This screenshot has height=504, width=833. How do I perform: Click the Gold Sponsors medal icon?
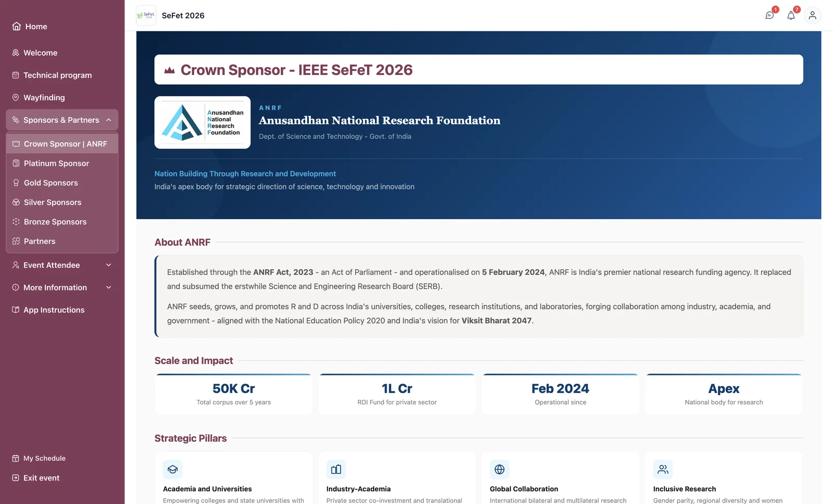coord(16,183)
